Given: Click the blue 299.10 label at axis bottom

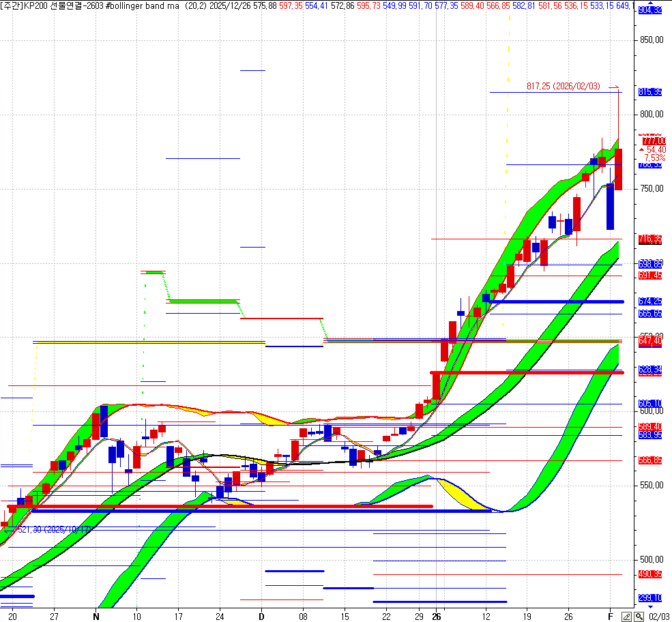Looking at the screenshot, I should click(650, 598).
